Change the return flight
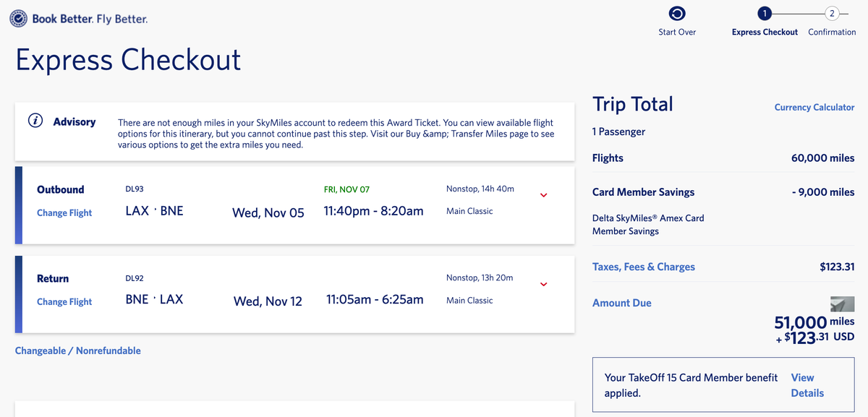868x417 pixels. [64, 301]
